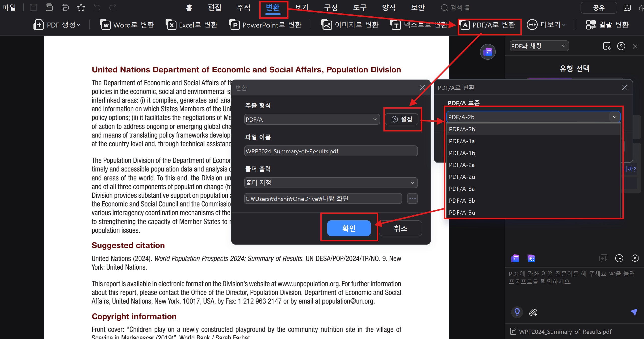Click the reading mode book icon
Viewport: 644px width, 339px height.
627,8
